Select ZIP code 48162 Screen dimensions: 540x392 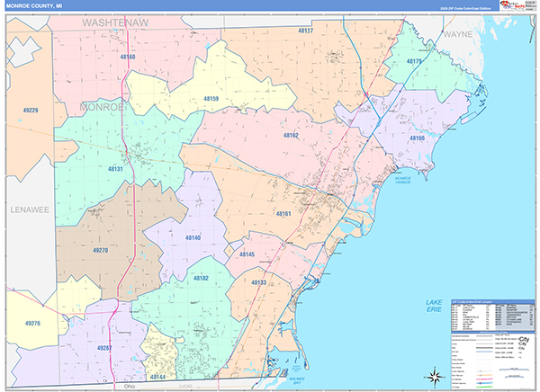click(291, 135)
